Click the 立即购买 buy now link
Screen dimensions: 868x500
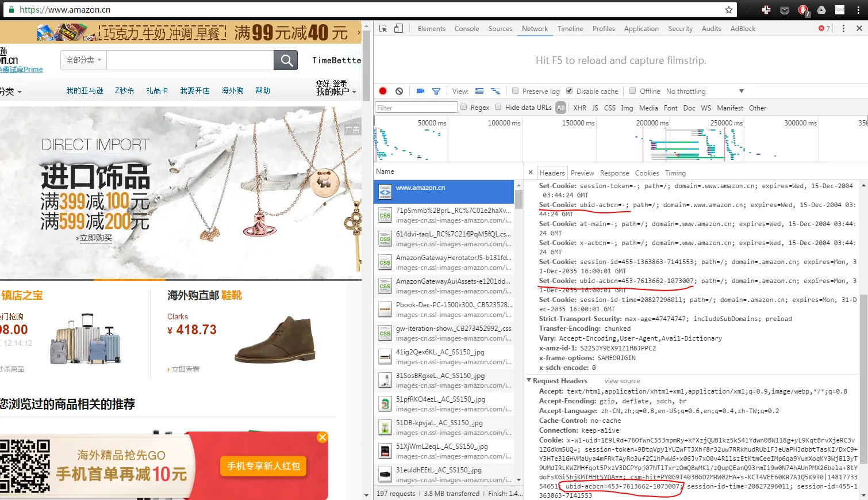coord(95,238)
